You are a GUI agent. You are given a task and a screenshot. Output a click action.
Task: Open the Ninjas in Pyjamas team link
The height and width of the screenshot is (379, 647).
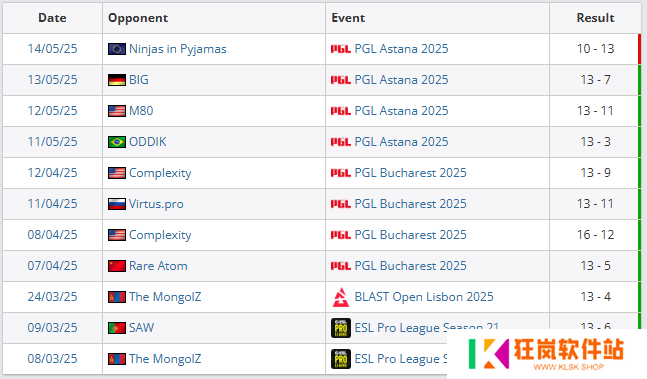pos(177,49)
